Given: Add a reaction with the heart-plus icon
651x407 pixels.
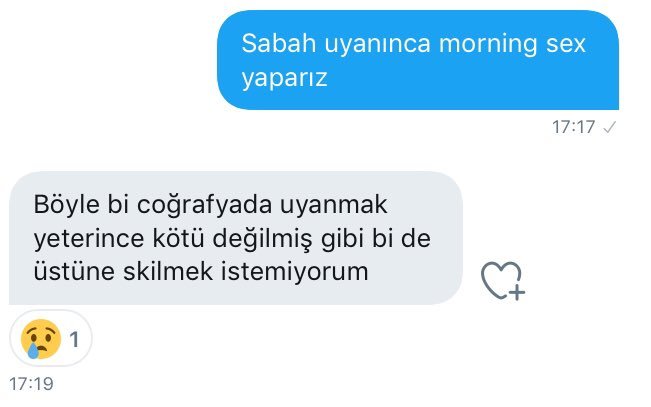Looking at the screenshot, I should coord(503,281).
